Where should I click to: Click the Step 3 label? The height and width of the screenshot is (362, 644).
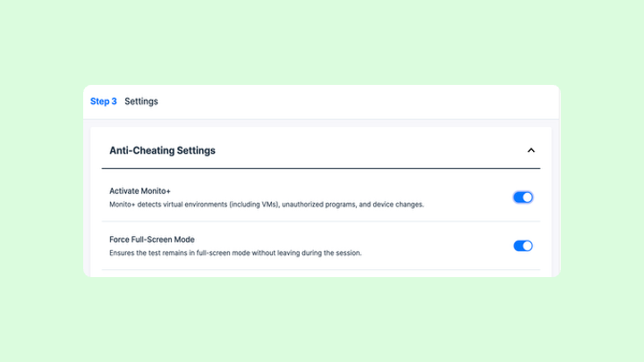click(x=104, y=102)
